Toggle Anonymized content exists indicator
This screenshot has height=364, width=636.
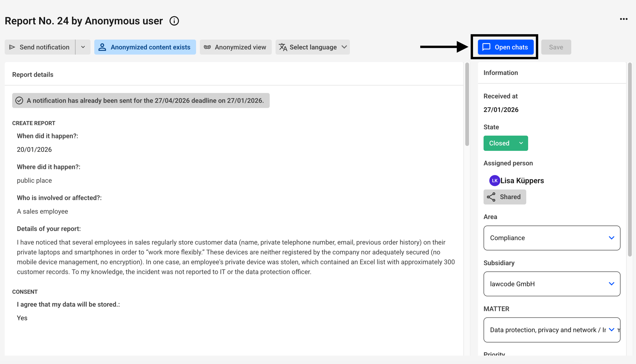click(x=145, y=47)
